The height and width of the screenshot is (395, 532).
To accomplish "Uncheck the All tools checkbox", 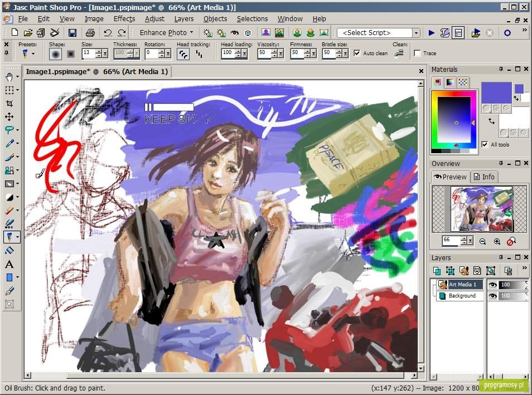I will pos(485,144).
